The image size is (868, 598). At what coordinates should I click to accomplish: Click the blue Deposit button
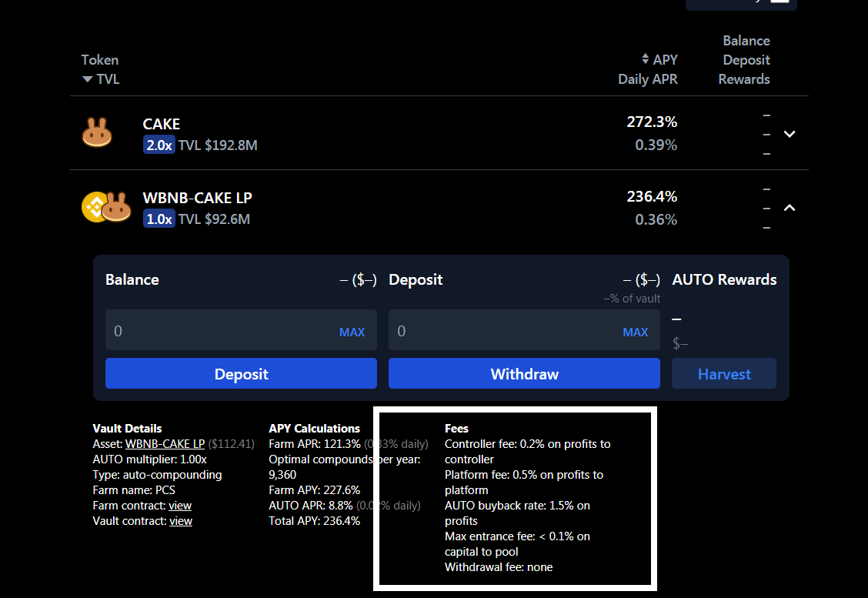point(241,374)
